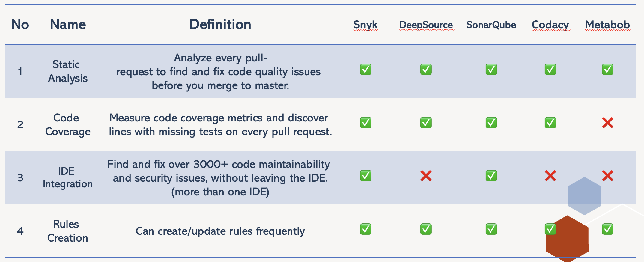The height and width of the screenshot is (262, 644).
Task: Click the DeepSource red cross for IDE Integration
Action: click(x=426, y=176)
